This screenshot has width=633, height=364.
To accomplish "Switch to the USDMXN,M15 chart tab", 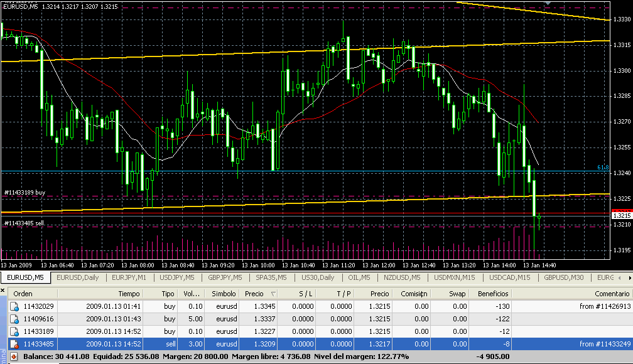I will 454,277.
